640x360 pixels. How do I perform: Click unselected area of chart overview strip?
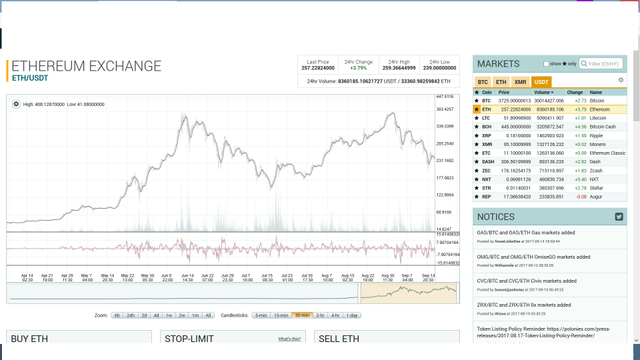point(182,293)
